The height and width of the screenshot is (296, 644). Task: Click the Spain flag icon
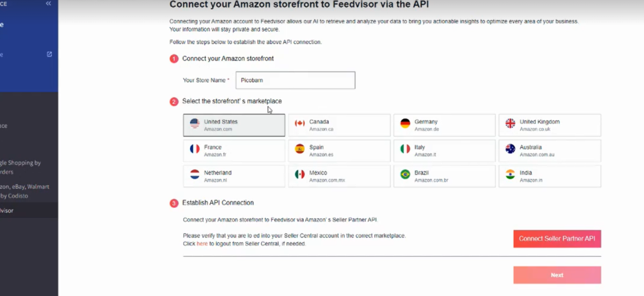[299, 149]
